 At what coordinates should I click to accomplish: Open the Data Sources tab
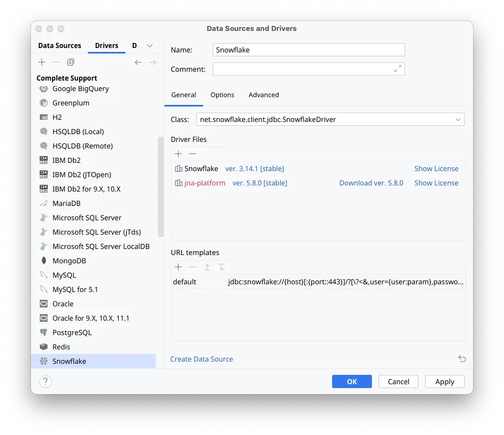click(x=60, y=46)
